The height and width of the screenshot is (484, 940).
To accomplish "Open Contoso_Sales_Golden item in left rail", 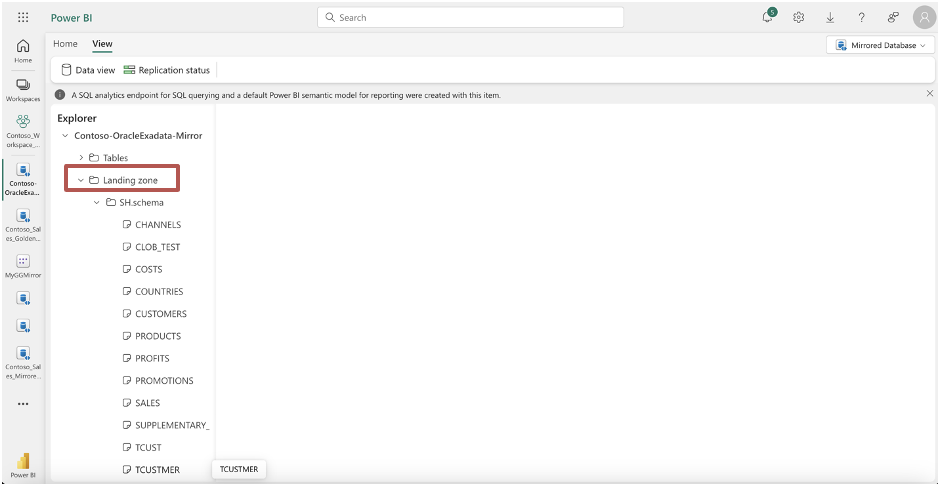I will pyautogui.click(x=23, y=225).
